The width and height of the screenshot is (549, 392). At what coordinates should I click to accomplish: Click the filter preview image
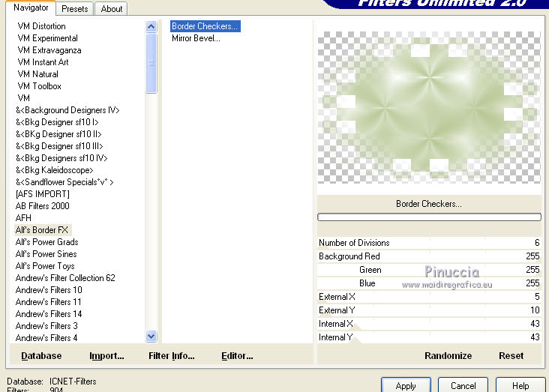429,107
